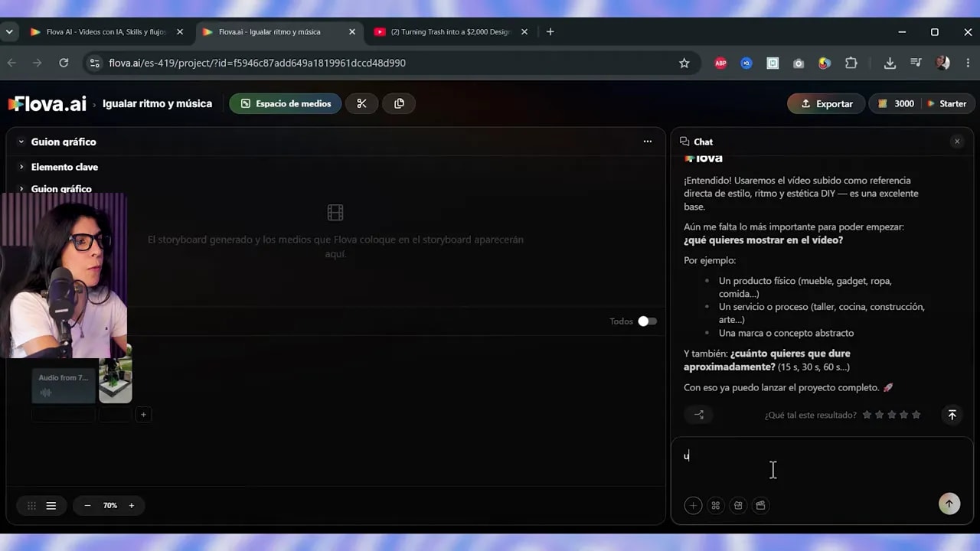Viewport: 980px width, 551px height.
Task: Click the project title Igualar ritmo y música
Action: [158, 104]
